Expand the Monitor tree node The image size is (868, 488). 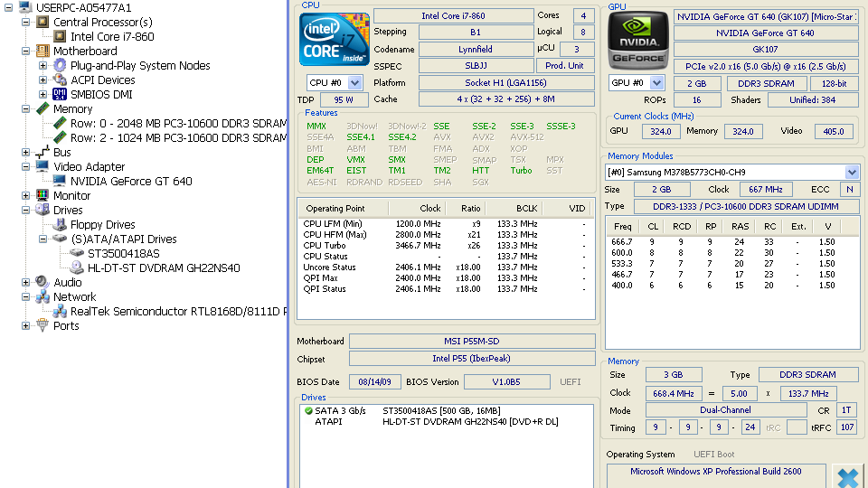[25, 195]
